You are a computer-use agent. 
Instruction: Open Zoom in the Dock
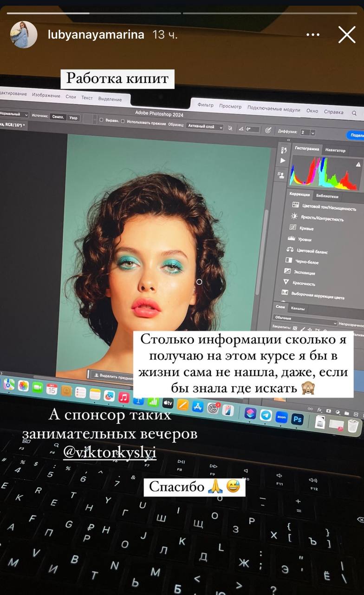tap(281, 417)
